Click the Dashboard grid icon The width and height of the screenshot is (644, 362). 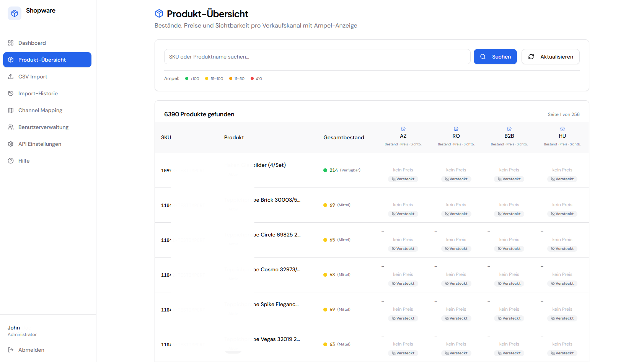coord(11,43)
